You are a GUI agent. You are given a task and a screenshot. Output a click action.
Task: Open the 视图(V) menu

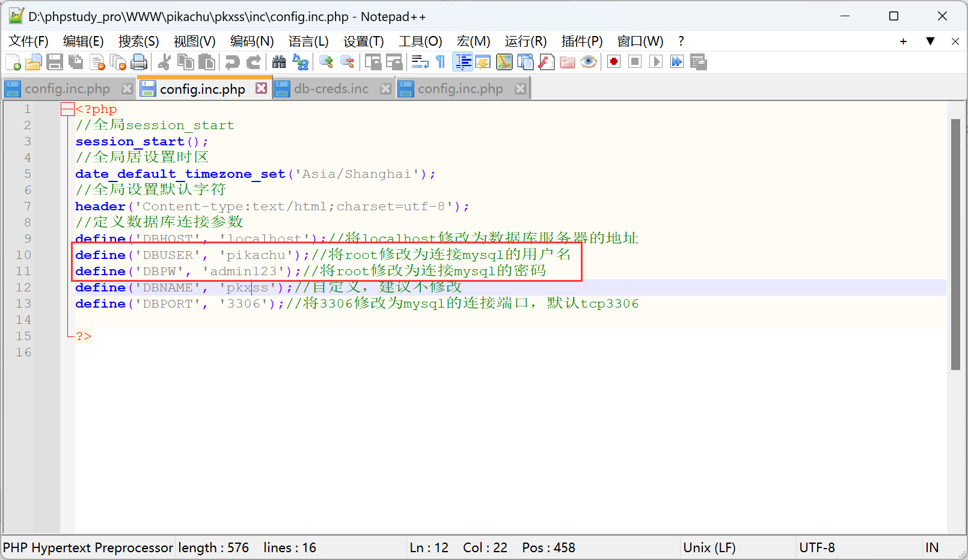pyautogui.click(x=195, y=41)
